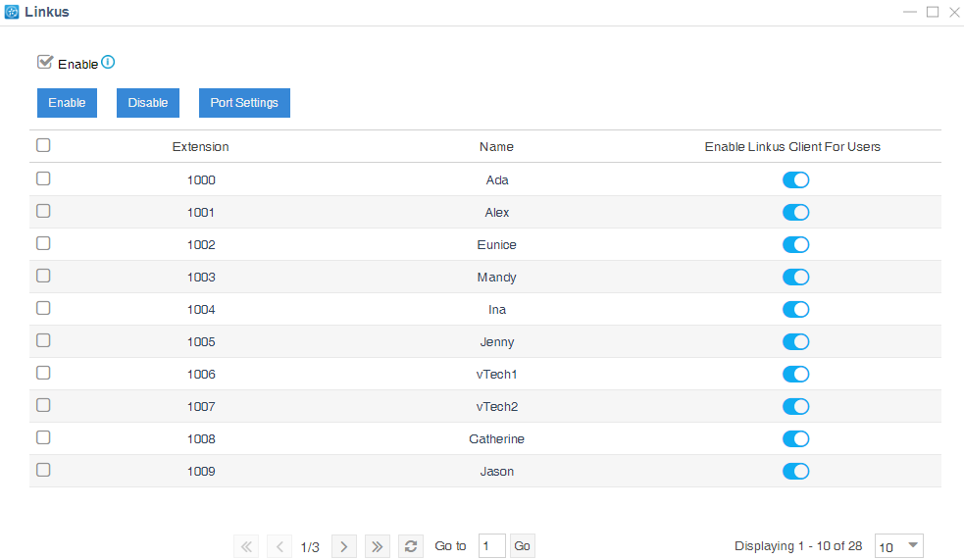Image resolution: width=964 pixels, height=560 pixels.
Task: Check the select-all checkbox in table header
Action: tap(43, 145)
